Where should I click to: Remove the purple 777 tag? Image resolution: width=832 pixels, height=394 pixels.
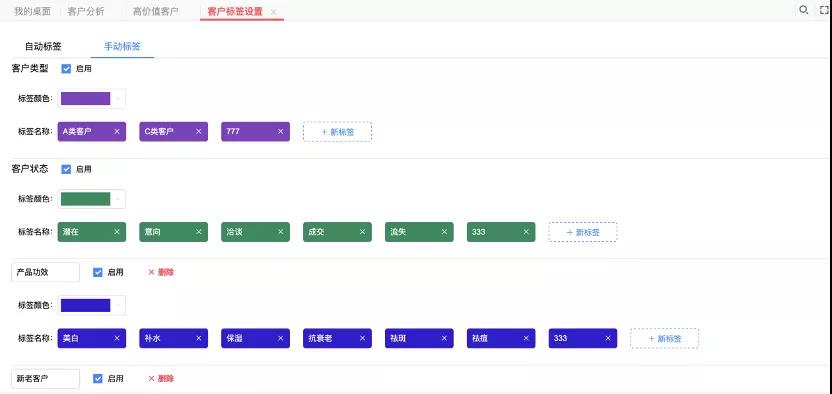tap(281, 132)
